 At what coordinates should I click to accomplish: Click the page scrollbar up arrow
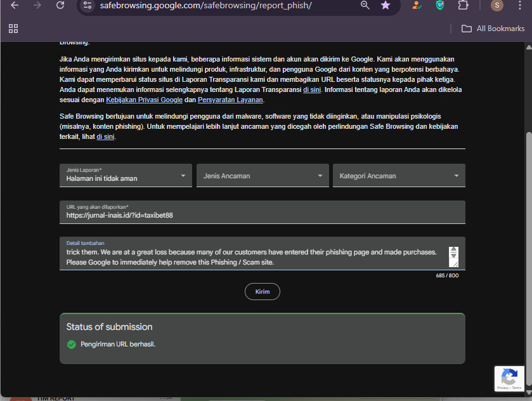tap(529, 48)
